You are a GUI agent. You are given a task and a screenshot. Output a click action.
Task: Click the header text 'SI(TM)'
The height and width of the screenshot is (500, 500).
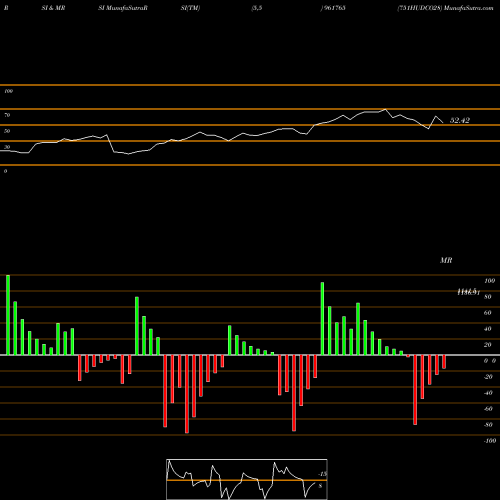click(x=190, y=8)
